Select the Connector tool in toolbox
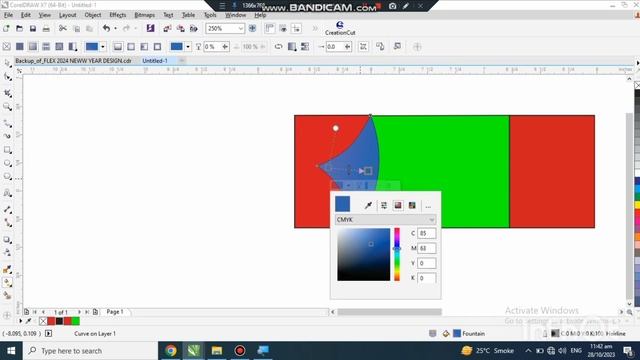640x360 pixels. tap(7, 223)
